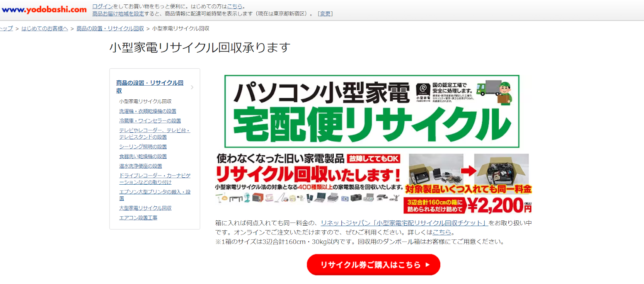Open リネットジャパン小型家電宅配リサイクル回収チケット link
This screenshot has width=644, height=284.
[405, 223]
